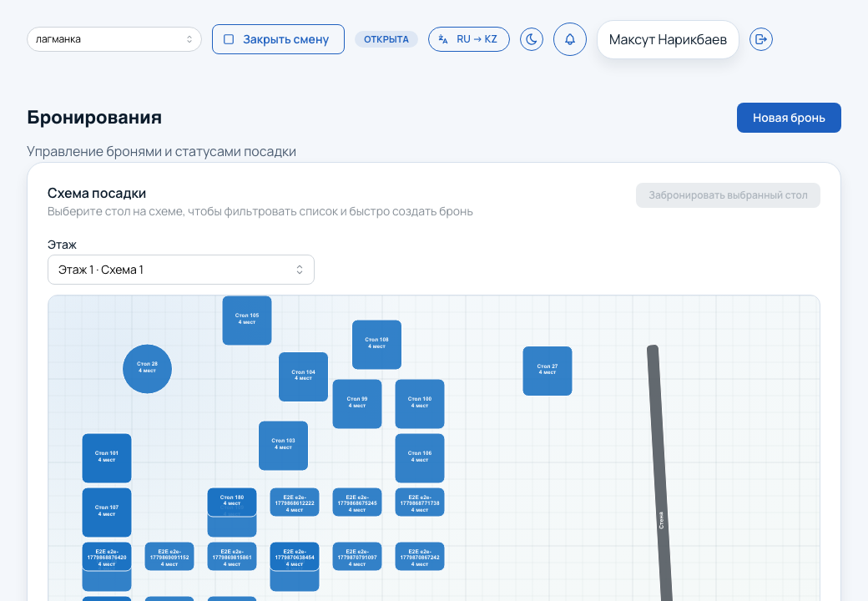Select table E2E e2e-1779868876420
The image size is (868, 601).
tap(107, 556)
